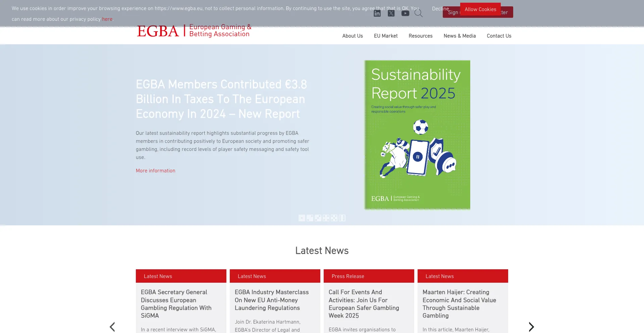This screenshot has height=333, width=644.
Task: Open Maarten Haijer sustainable gambling article
Action: [x=459, y=304]
